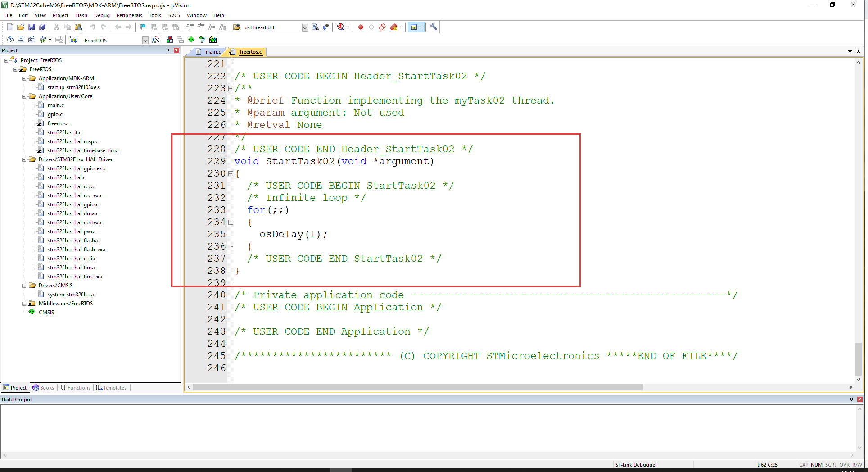
Task: Navigate forwards with the right arrow icon
Action: click(x=129, y=27)
